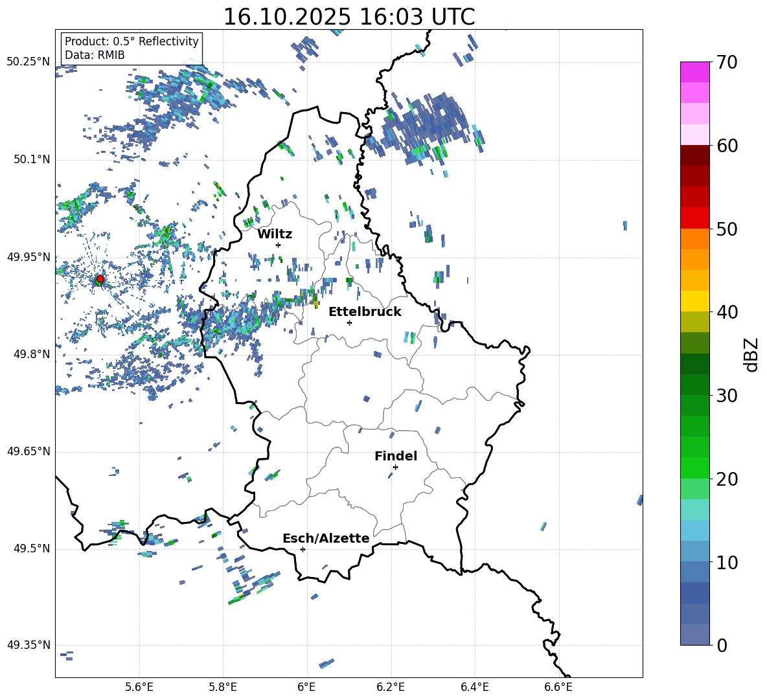Pick the bright green swatch above 20 dBZ
This screenshot has width=767, height=700.
695,468
